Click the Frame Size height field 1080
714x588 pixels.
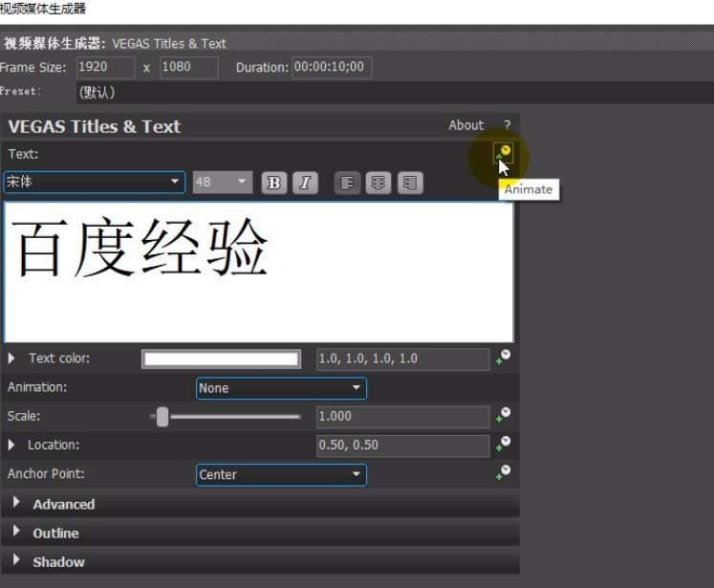pos(189,68)
